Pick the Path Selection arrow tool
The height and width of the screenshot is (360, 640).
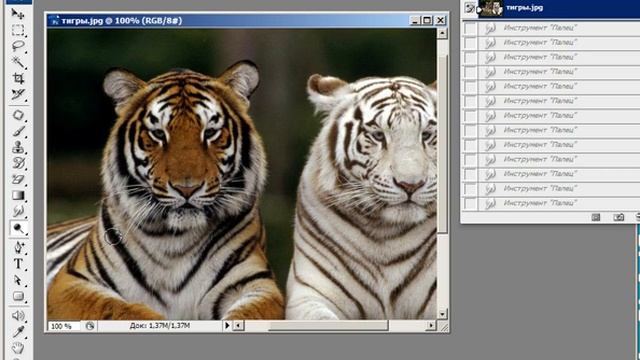pyautogui.click(x=18, y=280)
